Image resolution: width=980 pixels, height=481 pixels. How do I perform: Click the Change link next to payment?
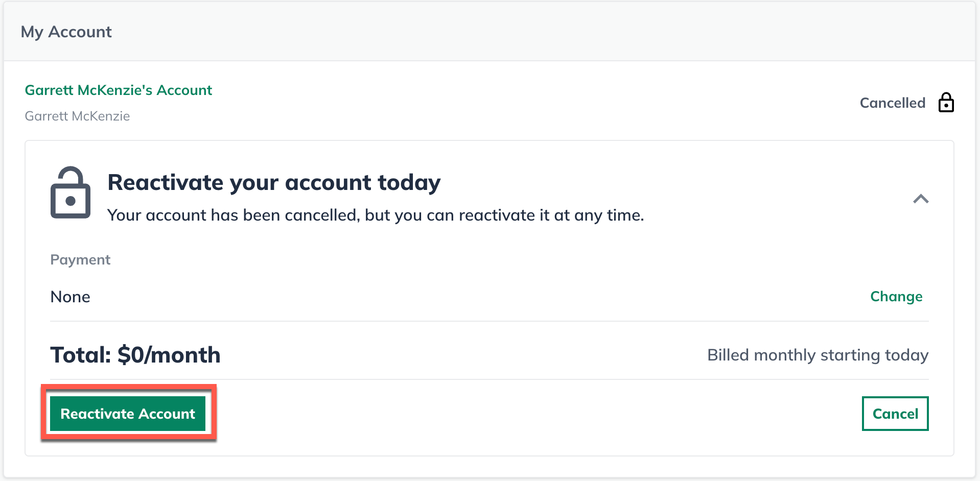(x=896, y=296)
